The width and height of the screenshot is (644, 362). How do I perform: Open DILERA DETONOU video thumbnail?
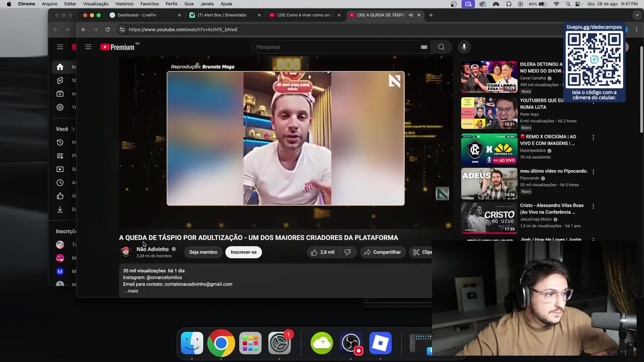click(489, 77)
